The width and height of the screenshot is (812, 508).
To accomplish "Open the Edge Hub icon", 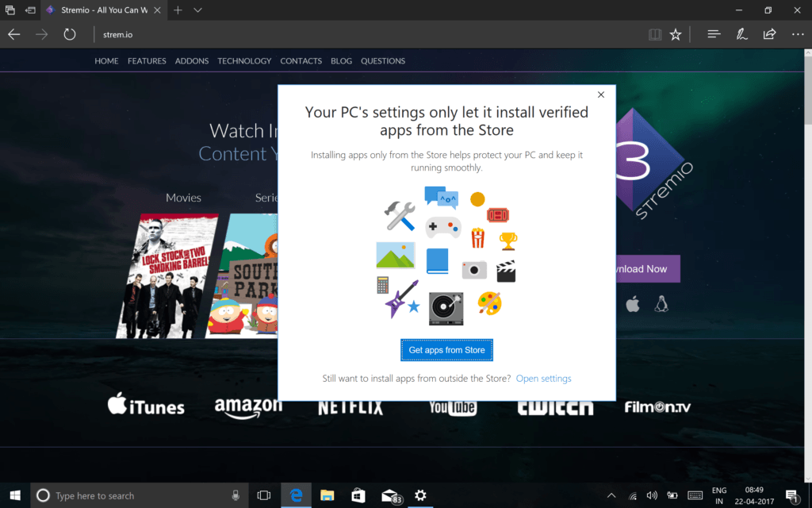I will (714, 34).
